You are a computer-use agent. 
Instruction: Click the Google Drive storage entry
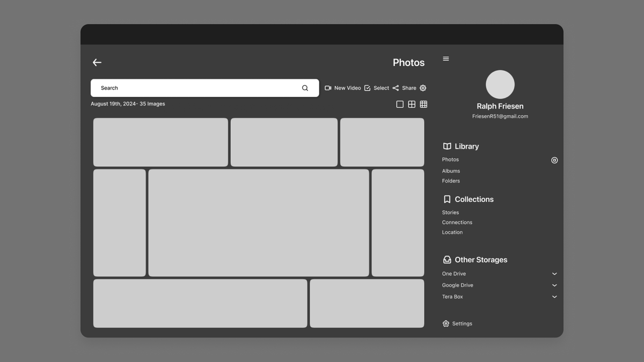tap(458, 285)
